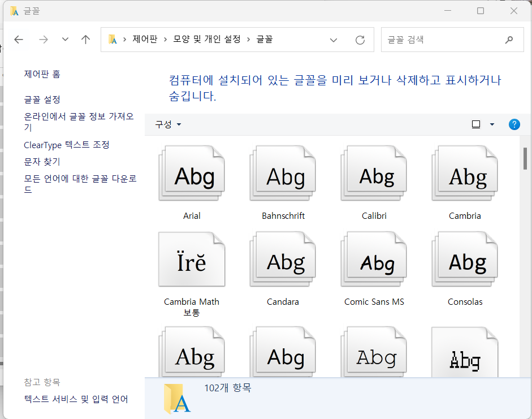Click the 글꼴 검색 search field

click(452, 40)
